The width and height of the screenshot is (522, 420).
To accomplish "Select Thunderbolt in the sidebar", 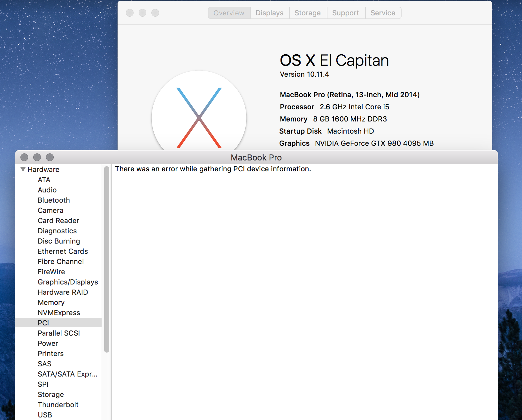I will (x=58, y=405).
